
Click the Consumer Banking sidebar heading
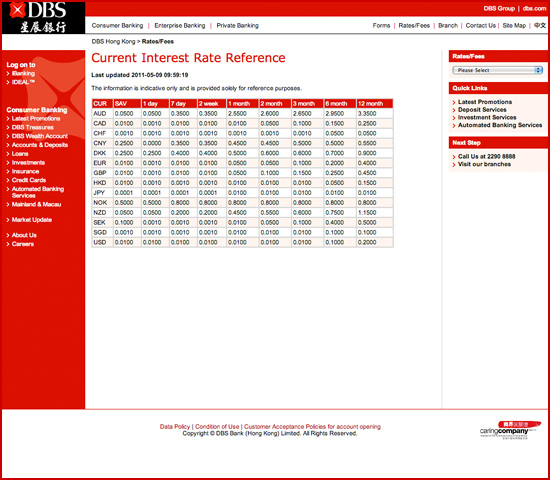[37, 110]
